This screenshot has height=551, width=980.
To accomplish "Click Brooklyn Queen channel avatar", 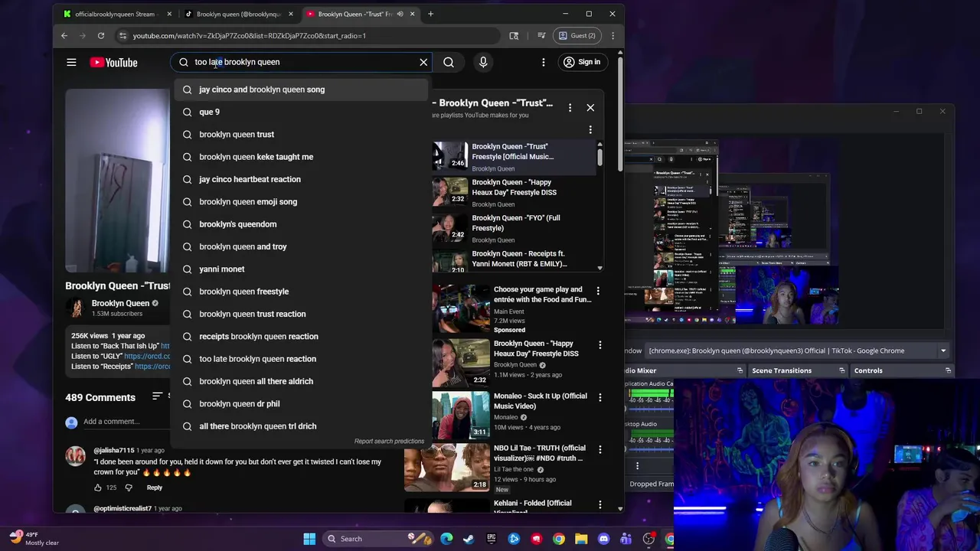I will click(x=75, y=308).
